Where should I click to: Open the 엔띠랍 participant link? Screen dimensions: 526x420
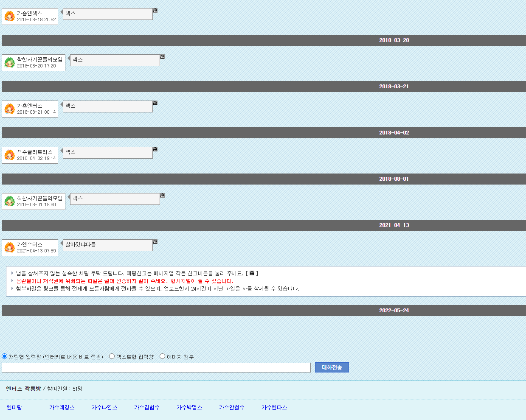(14, 407)
